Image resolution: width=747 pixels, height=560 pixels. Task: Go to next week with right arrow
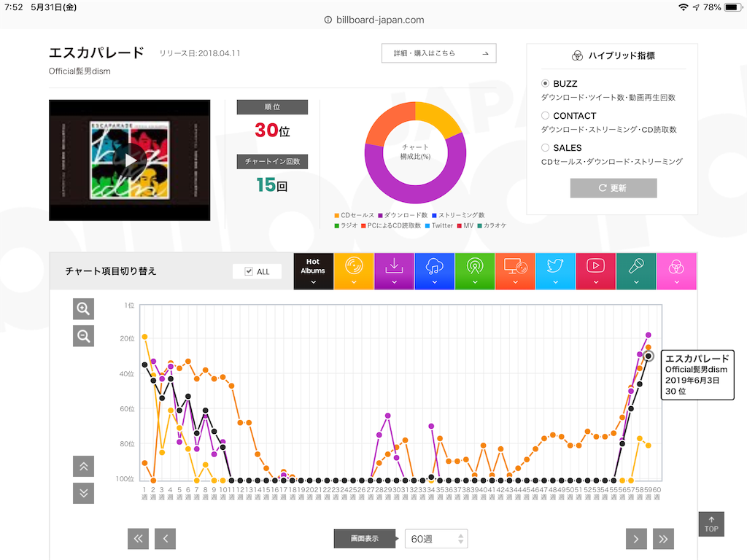pyautogui.click(x=636, y=539)
